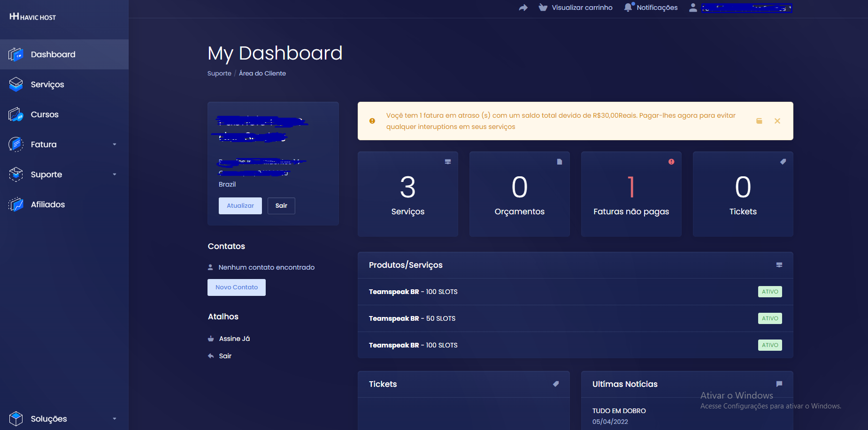The height and width of the screenshot is (430, 868).
Task: Click the Nenhum contato encontrado text
Action: pyautogui.click(x=267, y=267)
